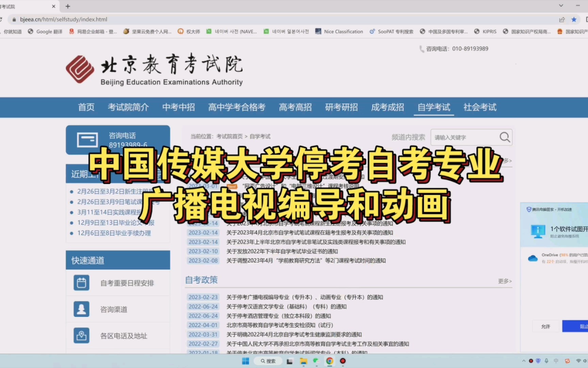Click 12月6日至8日毕业手续办理 item
588x368 pixels.
click(x=114, y=233)
